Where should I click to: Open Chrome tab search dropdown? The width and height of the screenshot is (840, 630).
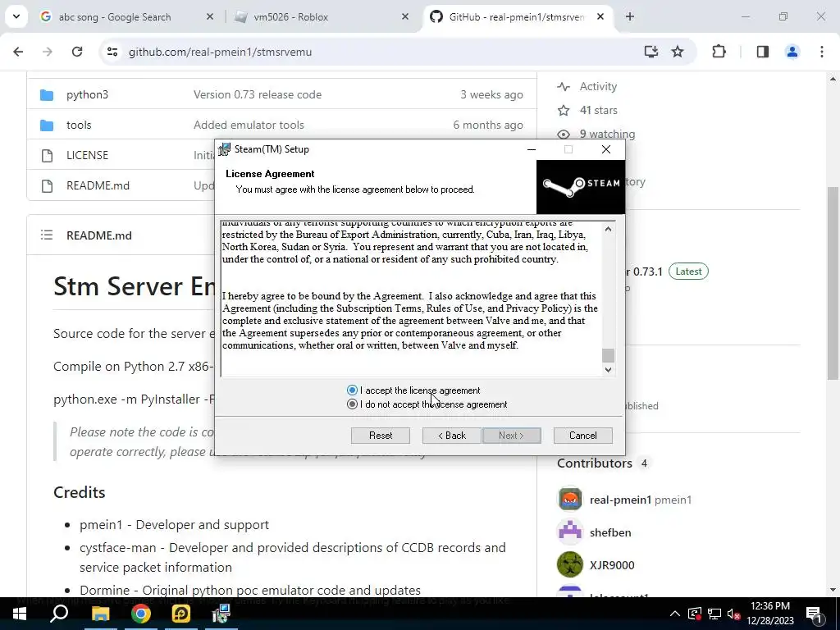16,16
